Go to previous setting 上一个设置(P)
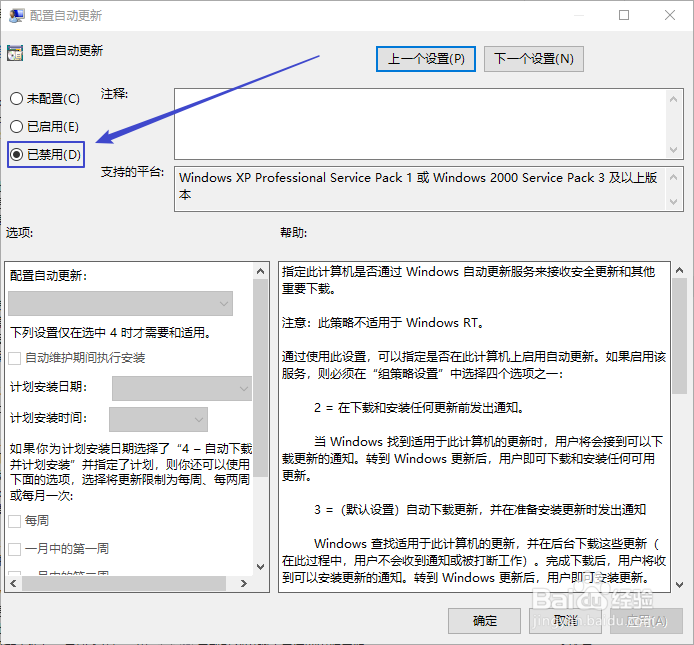The height and width of the screenshot is (645, 694). [x=426, y=59]
